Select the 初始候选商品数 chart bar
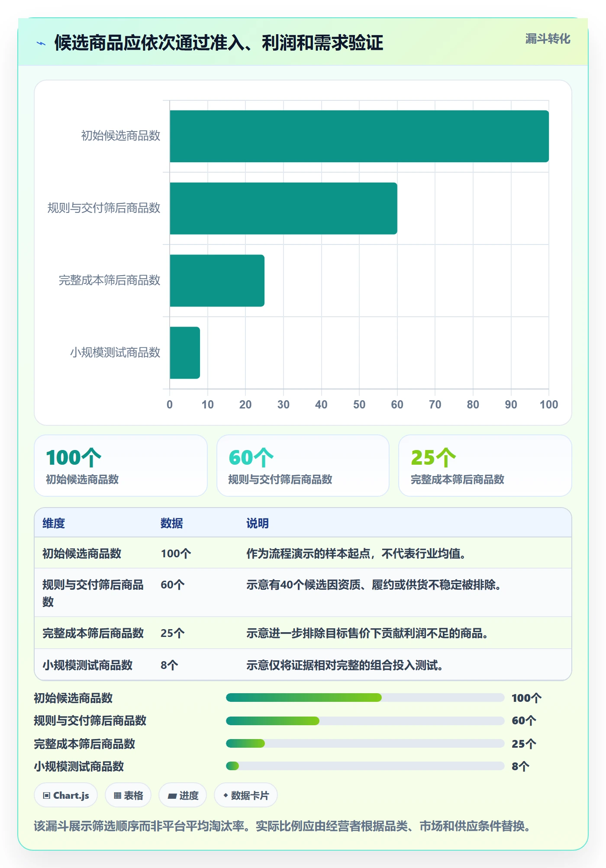The image size is (606, 868). (x=359, y=136)
